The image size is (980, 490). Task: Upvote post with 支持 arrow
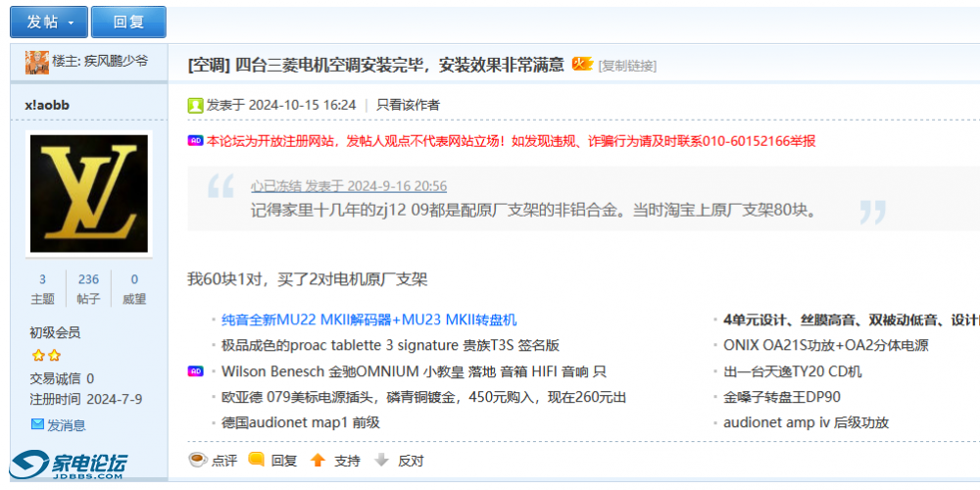[x=318, y=460]
